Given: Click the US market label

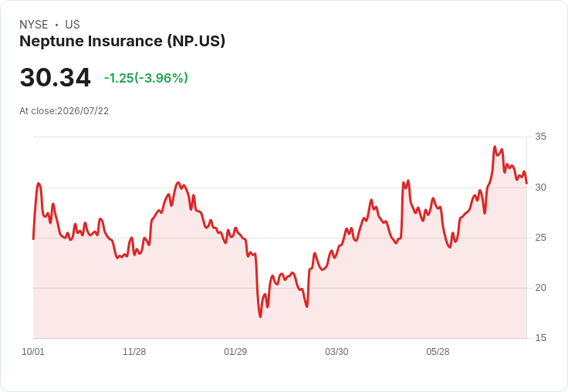Looking at the screenshot, I should tap(73, 24).
